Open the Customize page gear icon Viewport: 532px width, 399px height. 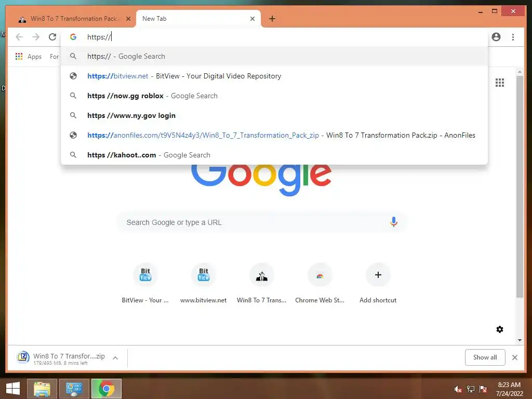(x=500, y=329)
